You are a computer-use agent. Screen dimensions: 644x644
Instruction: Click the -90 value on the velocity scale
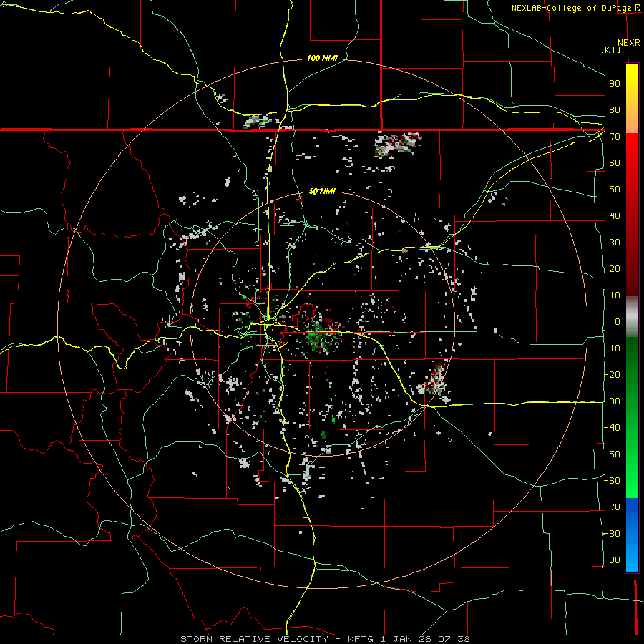(612, 560)
